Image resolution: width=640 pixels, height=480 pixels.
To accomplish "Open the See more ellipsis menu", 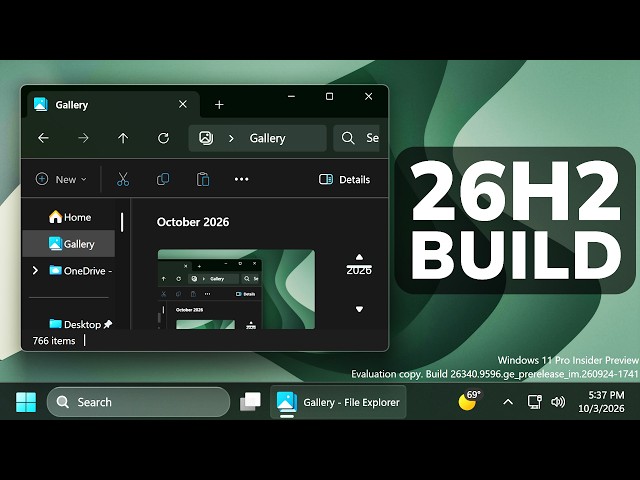I will click(242, 179).
